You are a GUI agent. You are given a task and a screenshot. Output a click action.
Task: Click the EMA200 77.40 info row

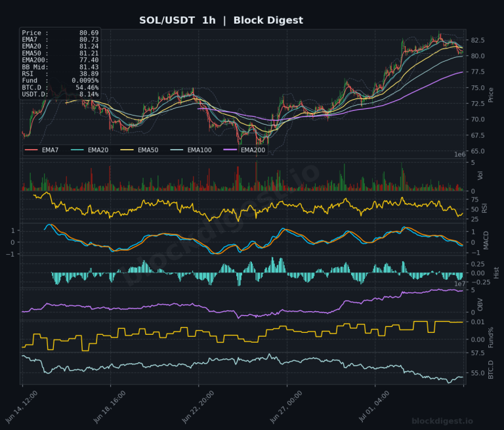(60, 60)
